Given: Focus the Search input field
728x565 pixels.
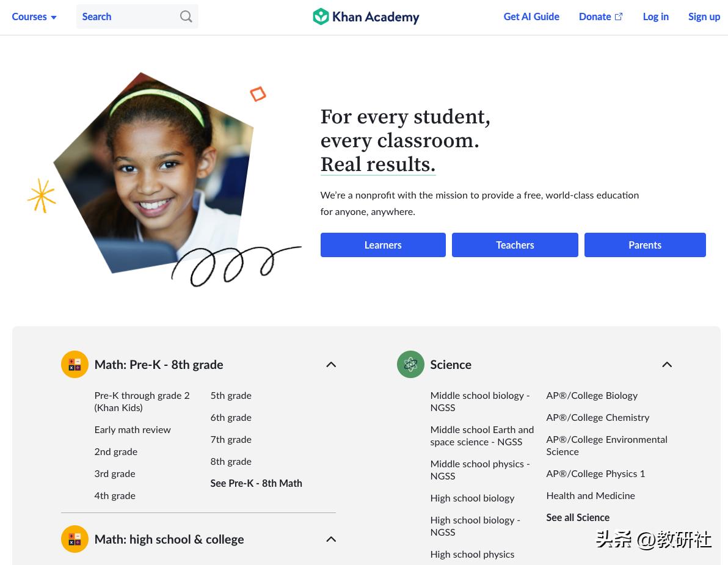Looking at the screenshot, I should point(137,16).
